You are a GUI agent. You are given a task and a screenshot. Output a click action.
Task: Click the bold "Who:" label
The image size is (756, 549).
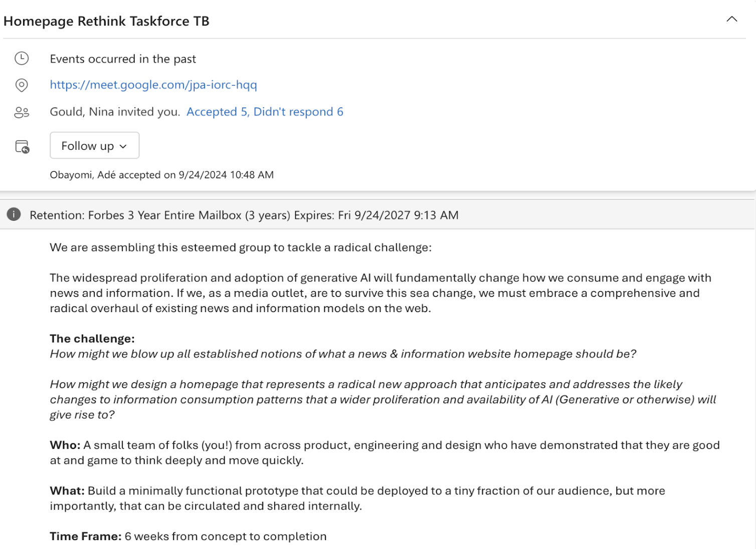pyautogui.click(x=65, y=445)
